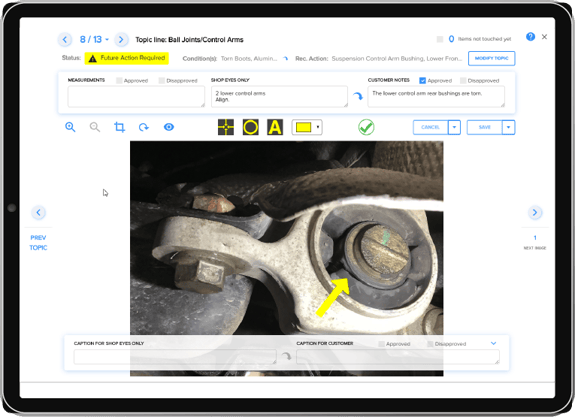Select the text annotation tool 'A'

(275, 127)
